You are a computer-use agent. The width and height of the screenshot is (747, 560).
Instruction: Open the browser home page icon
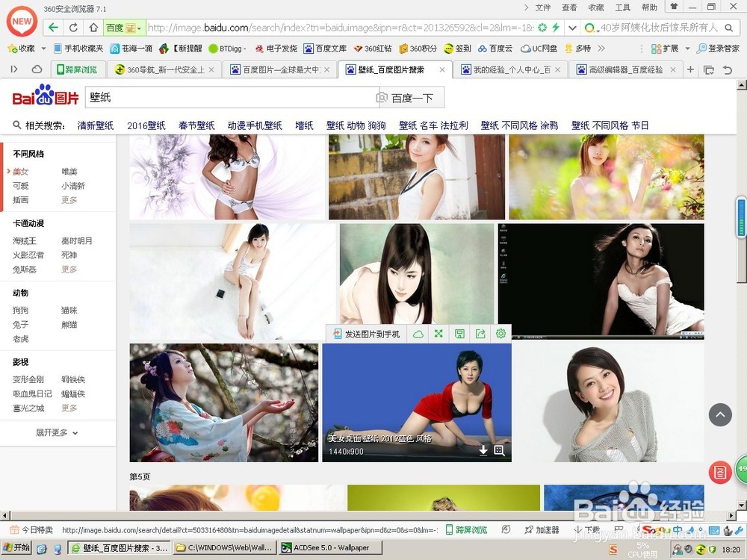click(94, 28)
